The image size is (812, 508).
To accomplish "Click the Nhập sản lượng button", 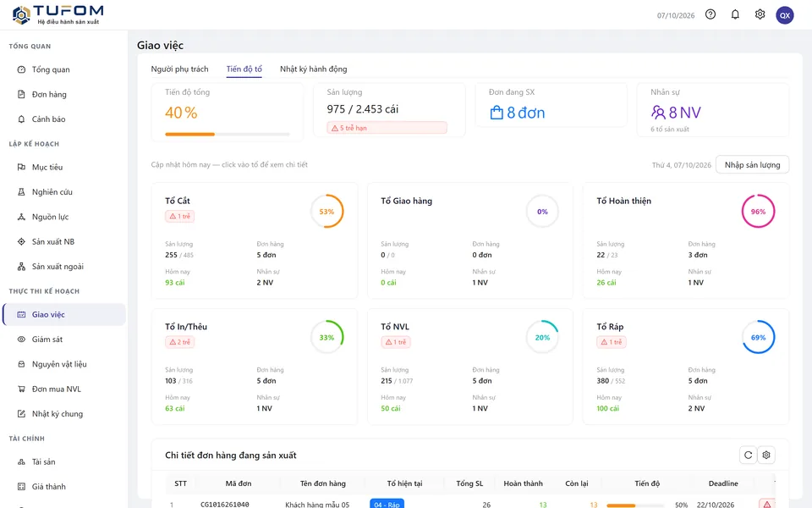I will 752,165.
